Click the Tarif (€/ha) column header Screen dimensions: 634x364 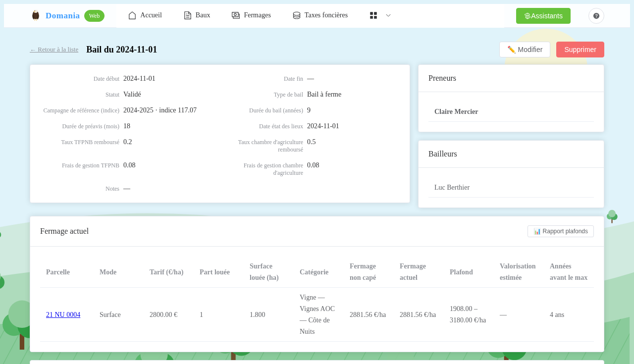click(x=166, y=272)
